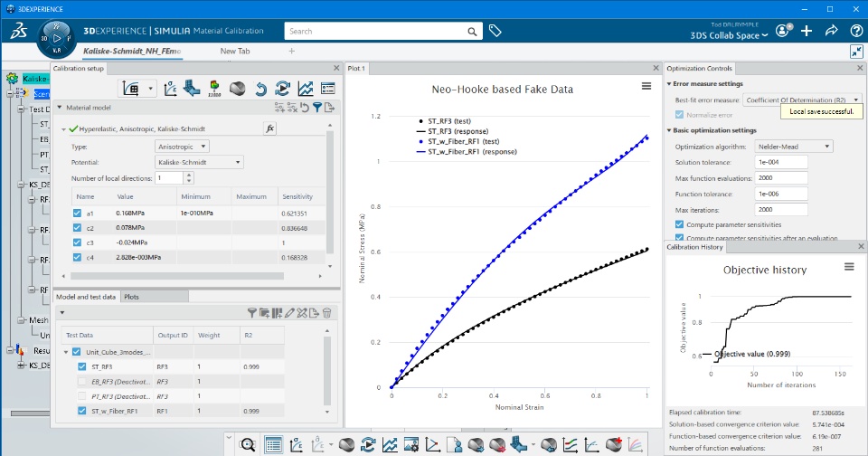Click the export icon in Material model header
Image resolution: width=868 pixels, height=456 pixels.
(330, 108)
